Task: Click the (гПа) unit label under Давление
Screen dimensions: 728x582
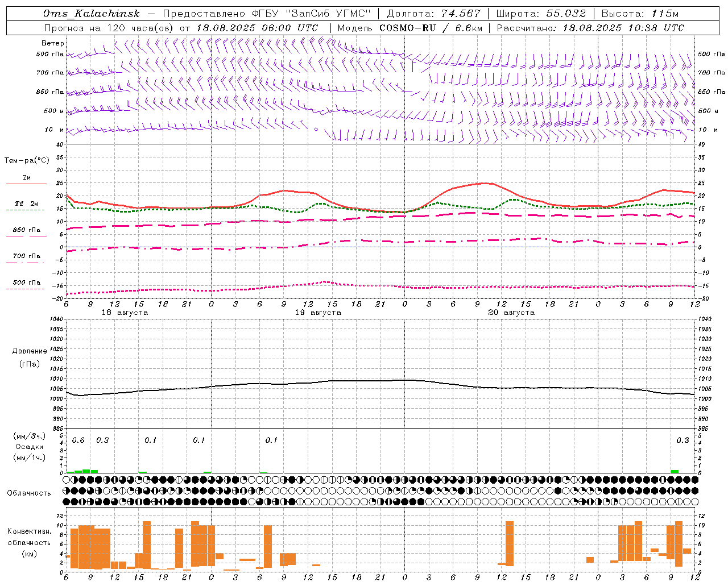Action: 30,364
